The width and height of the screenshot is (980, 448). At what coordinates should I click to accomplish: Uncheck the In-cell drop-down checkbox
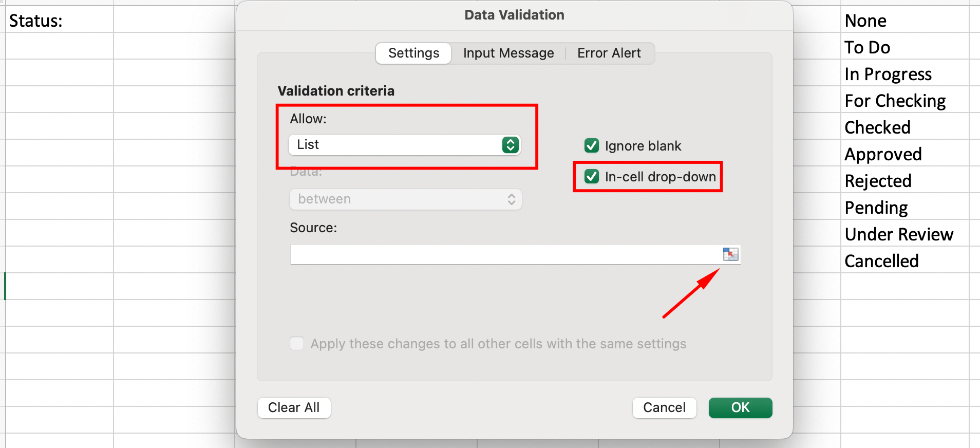point(592,177)
